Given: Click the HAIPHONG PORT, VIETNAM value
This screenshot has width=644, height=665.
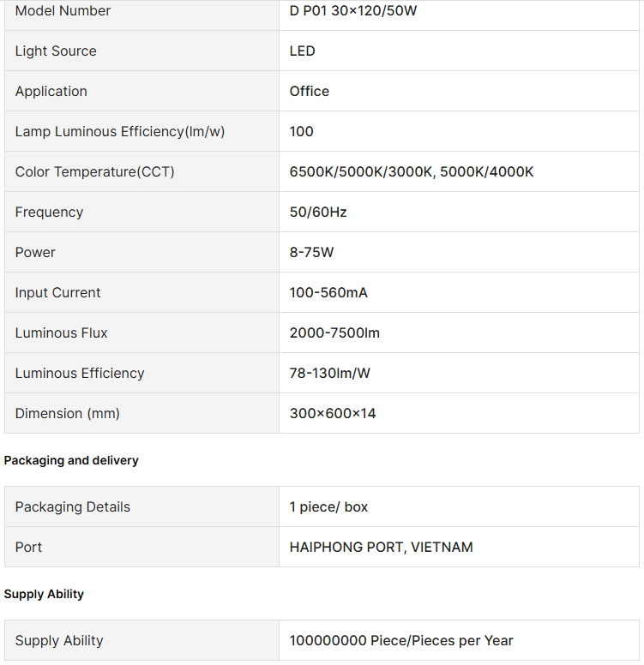Looking at the screenshot, I should click(381, 548).
